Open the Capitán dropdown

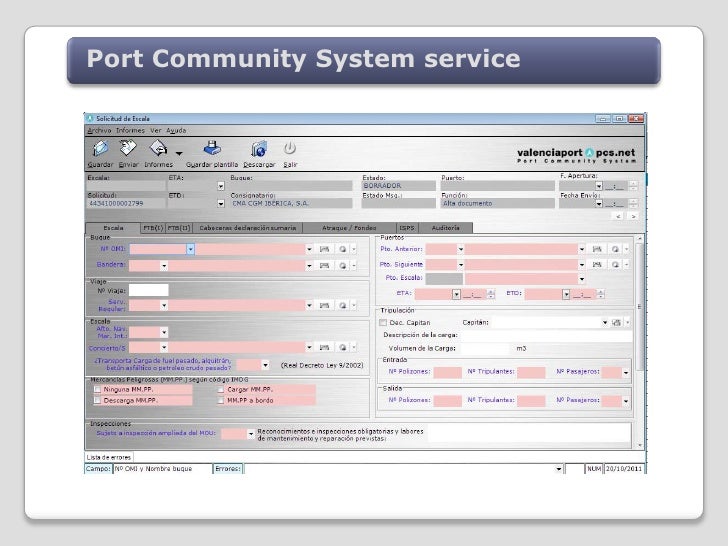point(605,322)
